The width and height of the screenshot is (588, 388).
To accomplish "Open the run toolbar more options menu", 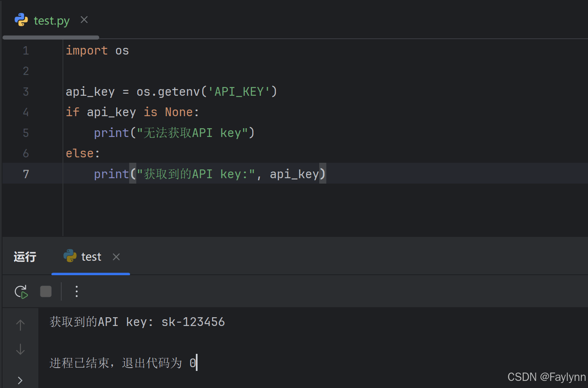I will (x=77, y=291).
